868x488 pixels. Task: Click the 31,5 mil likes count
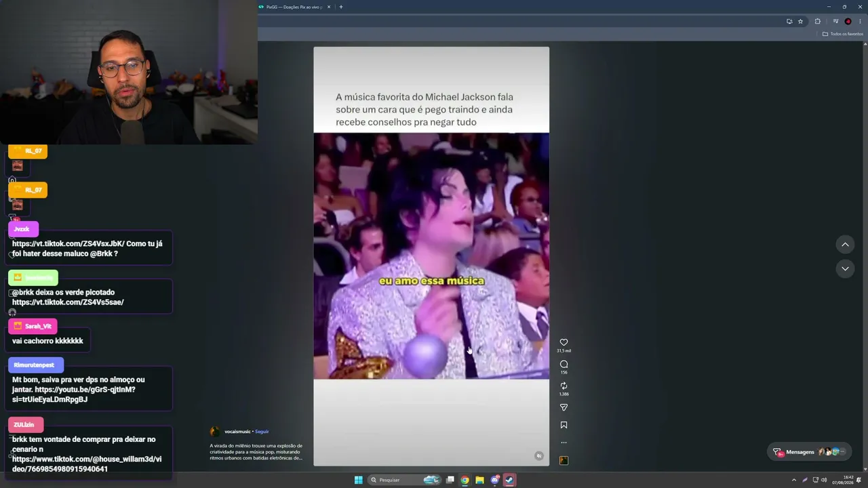point(564,351)
